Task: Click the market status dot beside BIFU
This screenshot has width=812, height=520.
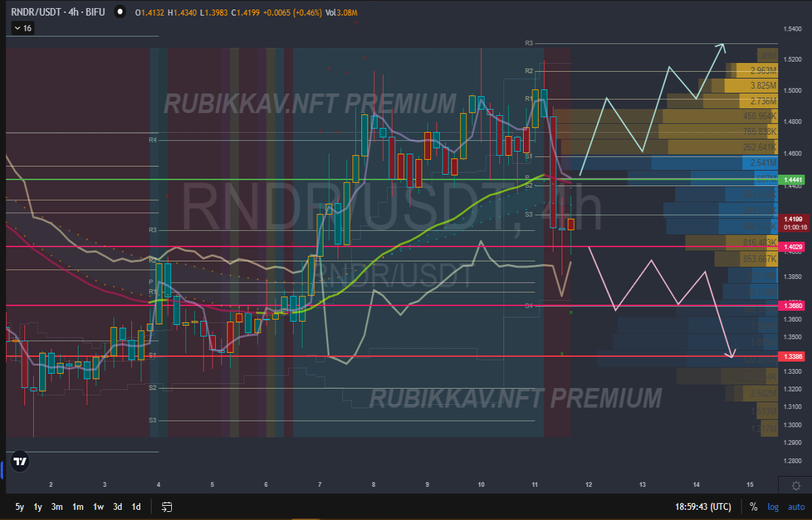Action: [120, 12]
